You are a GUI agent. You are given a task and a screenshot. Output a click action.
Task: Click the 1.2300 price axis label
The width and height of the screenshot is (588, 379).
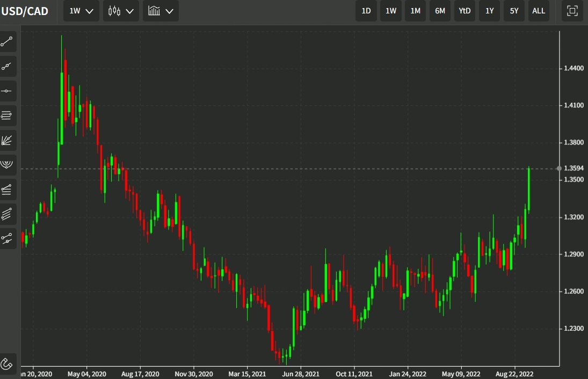pyautogui.click(x=574, y=329)
